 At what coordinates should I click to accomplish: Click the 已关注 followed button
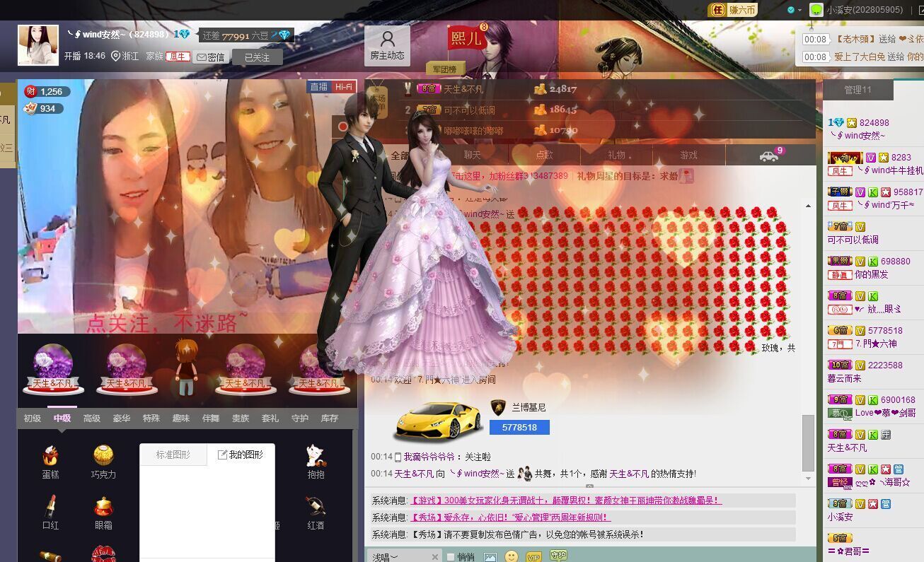pyautogui.click(x=257, y=57)
